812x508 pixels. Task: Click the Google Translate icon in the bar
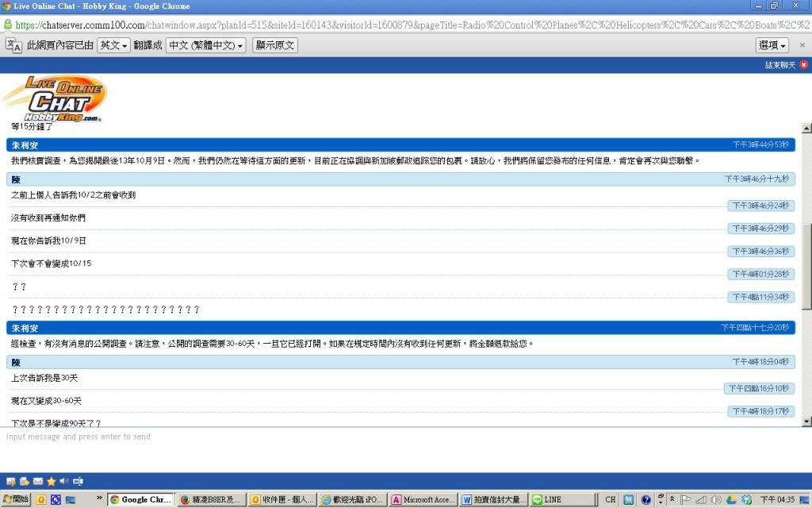click(x=13, y=45)
